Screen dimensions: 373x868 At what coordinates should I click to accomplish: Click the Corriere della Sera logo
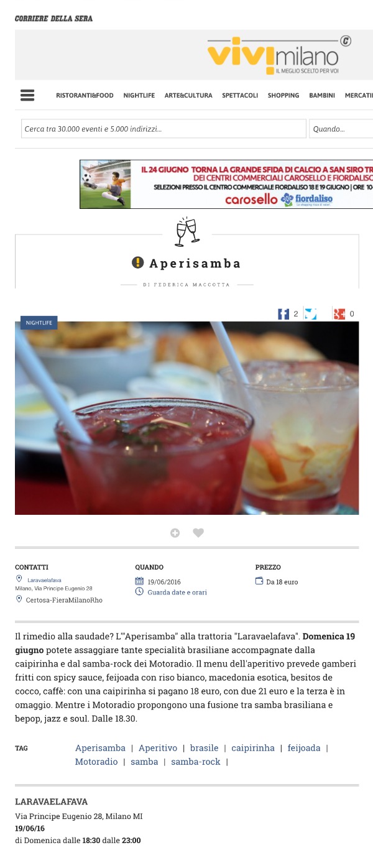(x=53, y=19)
